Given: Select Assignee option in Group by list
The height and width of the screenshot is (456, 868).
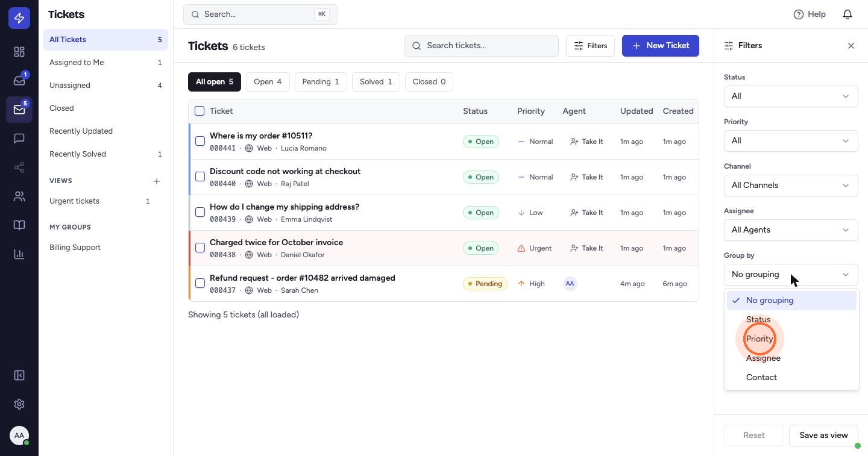Looking at the screenshot, I should [791, 358].
